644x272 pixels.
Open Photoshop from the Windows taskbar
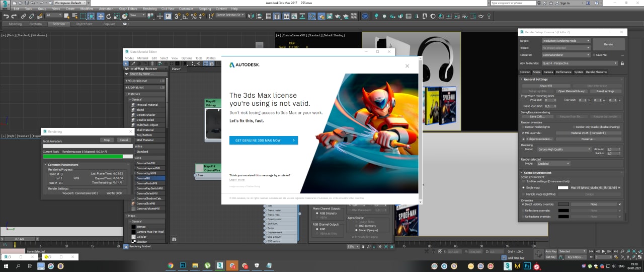click(x=183, y=265)
